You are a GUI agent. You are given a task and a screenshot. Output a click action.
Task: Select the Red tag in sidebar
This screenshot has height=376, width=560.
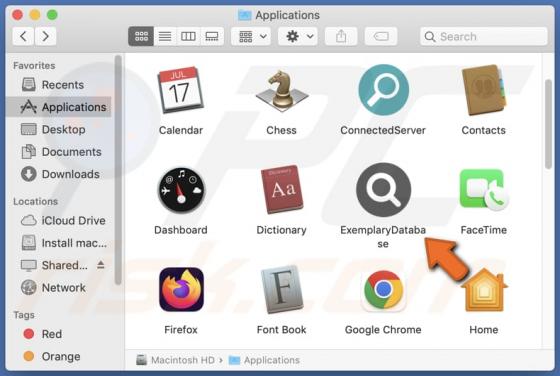coord(59,334)
